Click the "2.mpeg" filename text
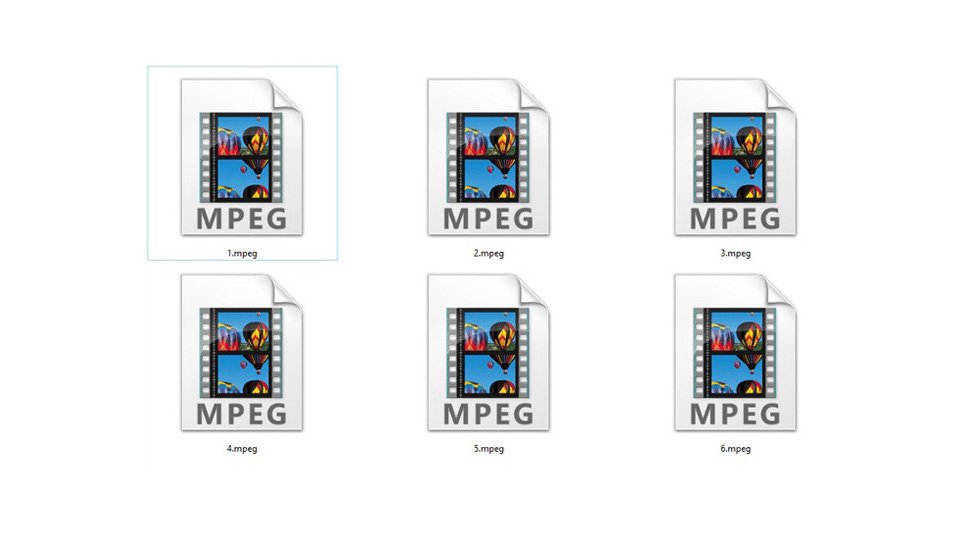 pos(488,254)
